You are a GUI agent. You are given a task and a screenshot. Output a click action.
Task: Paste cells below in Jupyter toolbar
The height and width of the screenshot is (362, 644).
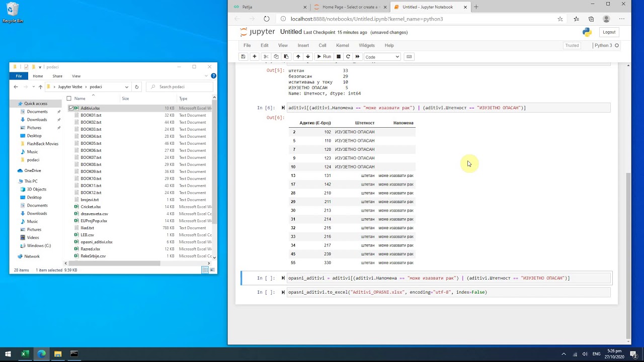point(286,57)
